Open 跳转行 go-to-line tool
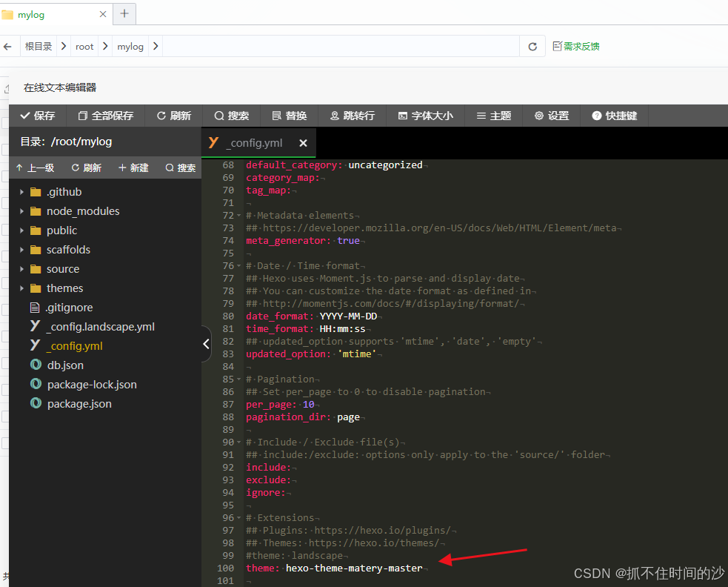728x587 pixels. point(353,116)
